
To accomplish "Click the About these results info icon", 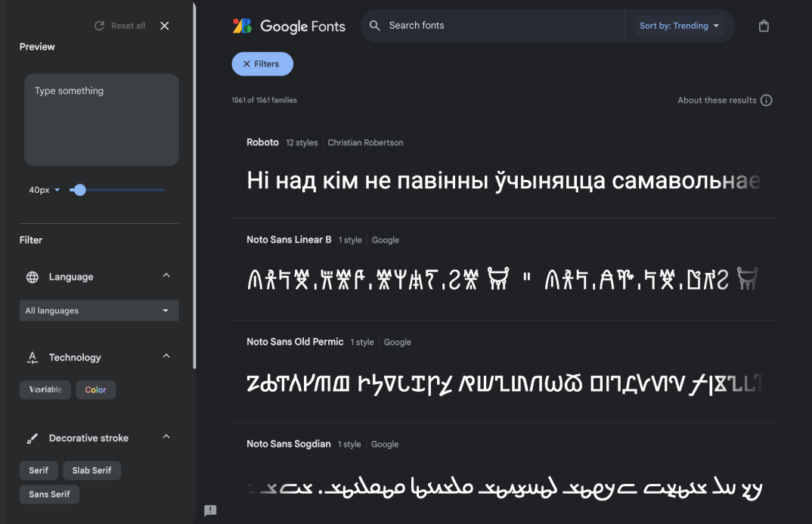I will (767, 100).
